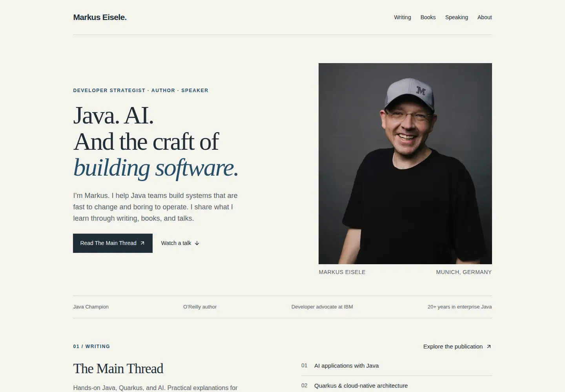
Task: Click the MARKUS EISELE photo caption
Action: 342,272
